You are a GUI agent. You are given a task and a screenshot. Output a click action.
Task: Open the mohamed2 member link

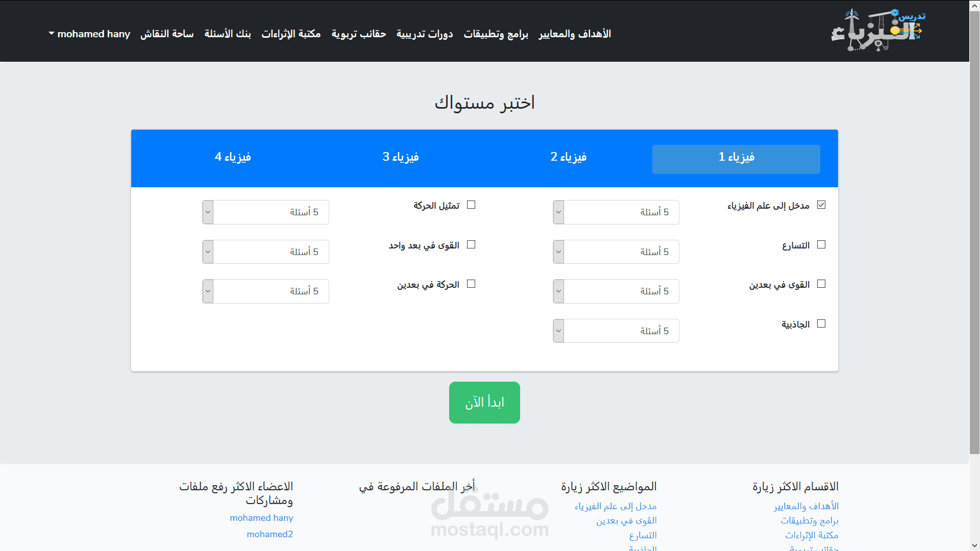269,534
